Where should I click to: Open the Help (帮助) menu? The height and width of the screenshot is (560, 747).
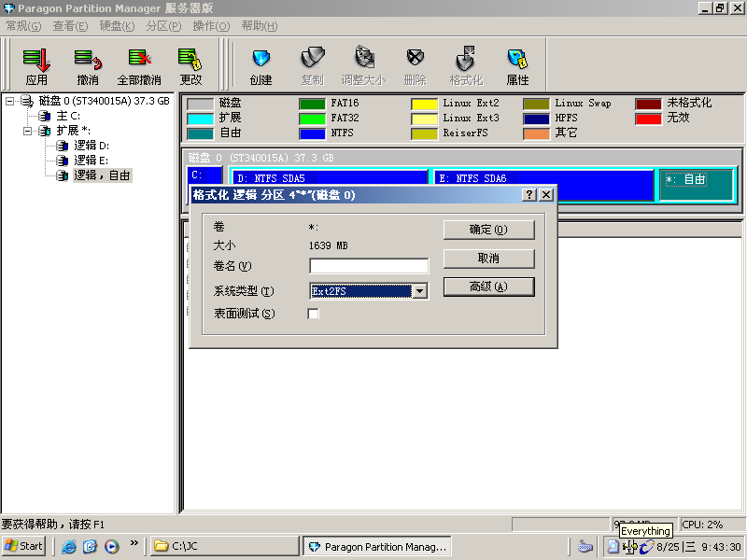260,26
